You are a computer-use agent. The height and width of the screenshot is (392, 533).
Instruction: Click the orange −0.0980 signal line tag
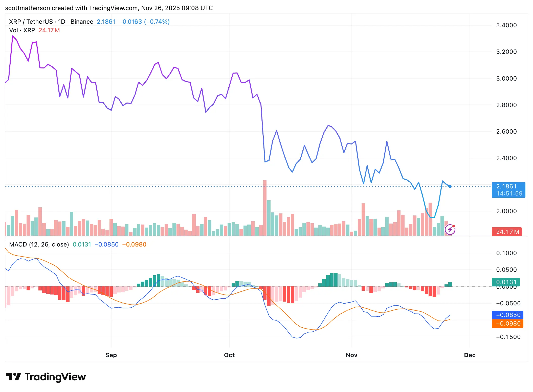point(508,324)
